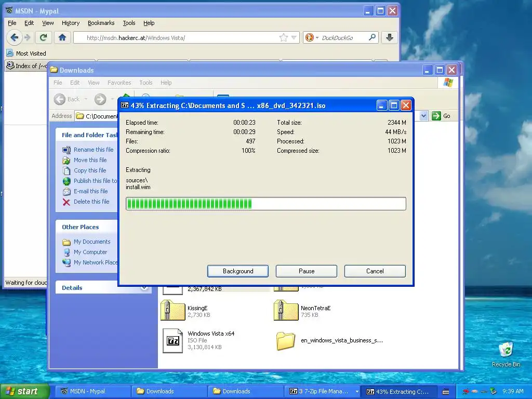
Task: Switch to MSDN - Mypal taskbar button
Action: [92, 391]
